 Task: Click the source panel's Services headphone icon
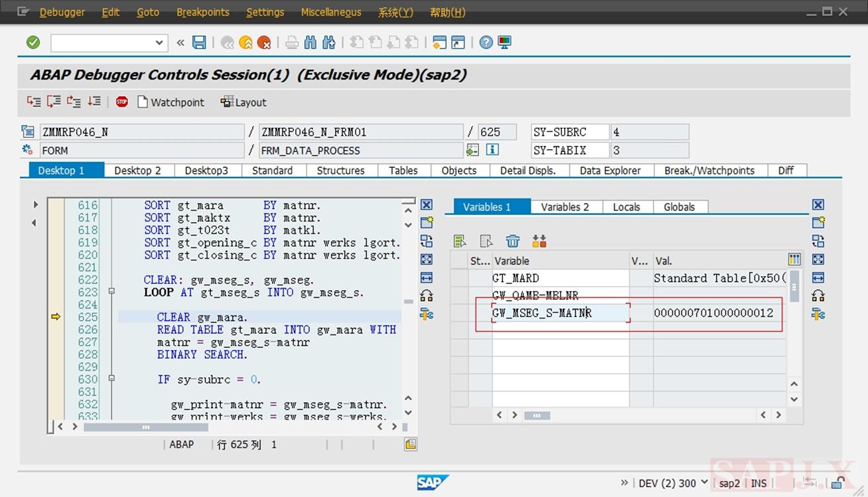click(x=427, y=296)
